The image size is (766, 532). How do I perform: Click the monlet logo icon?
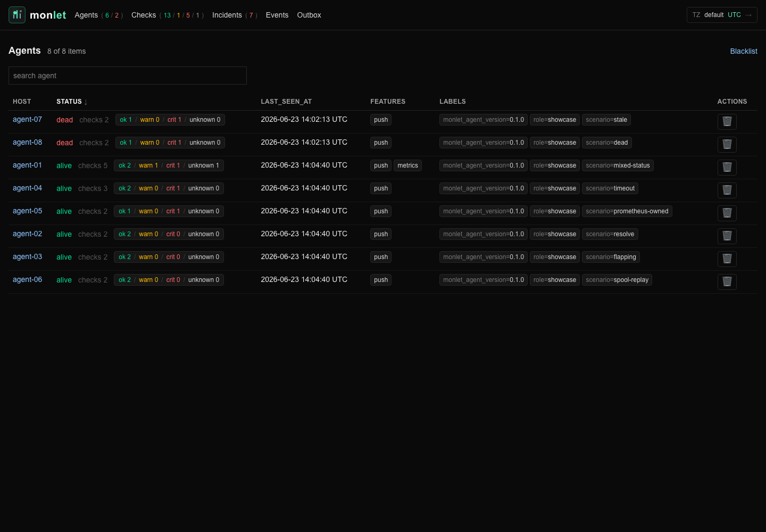click(17, 15)
